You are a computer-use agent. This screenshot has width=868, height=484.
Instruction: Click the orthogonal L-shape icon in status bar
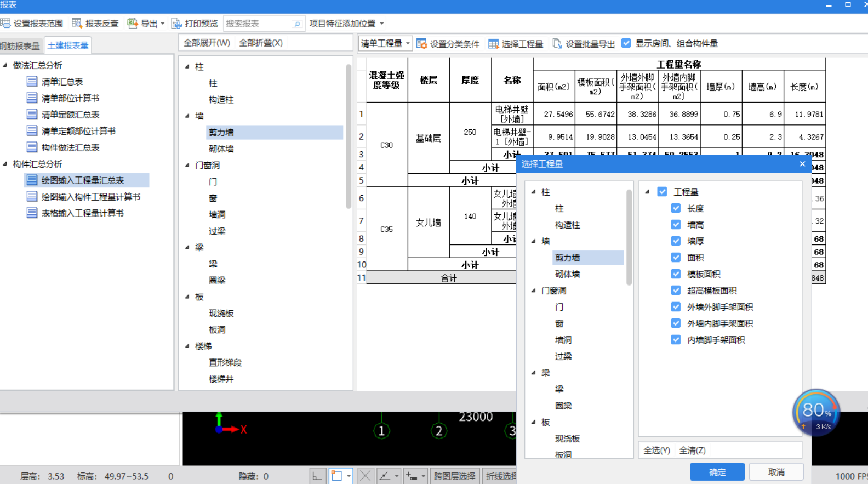pyautogui.click(x=318, y=476)
